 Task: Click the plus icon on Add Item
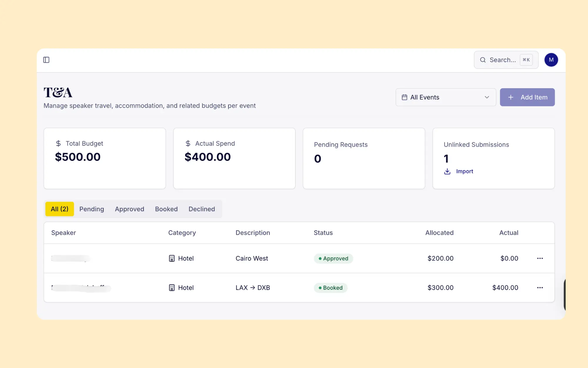click(x=511, y=97)
